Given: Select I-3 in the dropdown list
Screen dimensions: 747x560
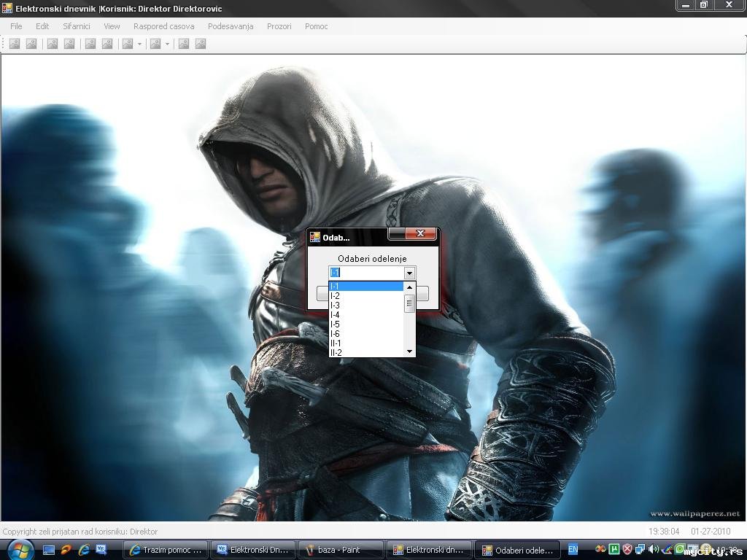Looking at the screenshot, I should 366,306.
